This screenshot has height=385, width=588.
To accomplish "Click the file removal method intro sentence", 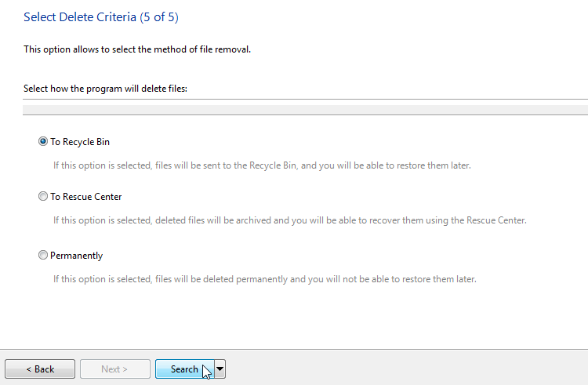I will coord(137,49).
